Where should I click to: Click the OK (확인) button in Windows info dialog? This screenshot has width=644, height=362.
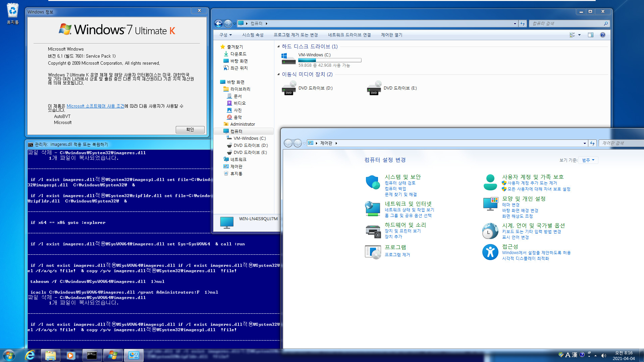point(190,129)
